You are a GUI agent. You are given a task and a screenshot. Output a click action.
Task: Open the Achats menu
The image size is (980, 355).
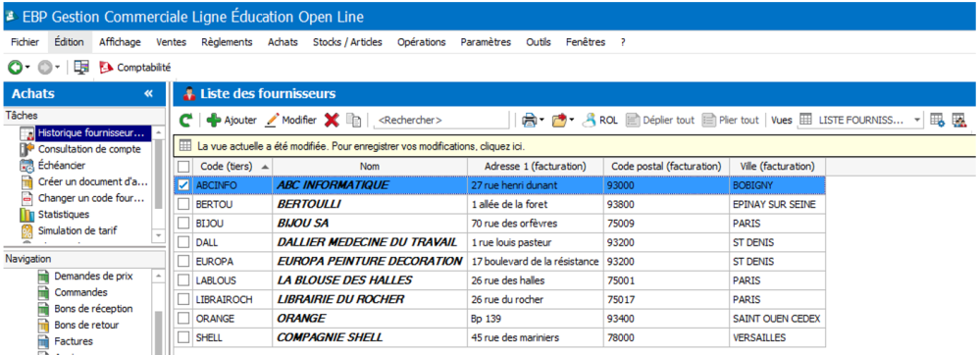tap(283, 42)
